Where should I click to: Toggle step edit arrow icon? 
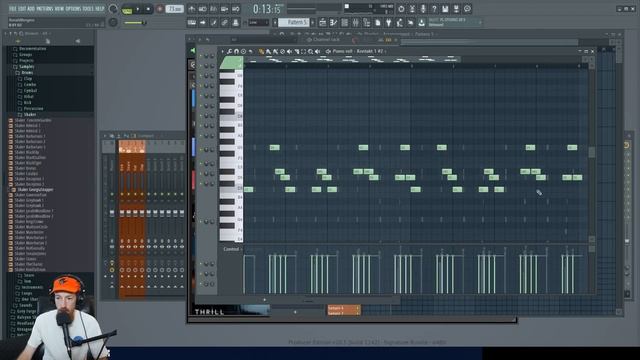[x=203, y=23]
